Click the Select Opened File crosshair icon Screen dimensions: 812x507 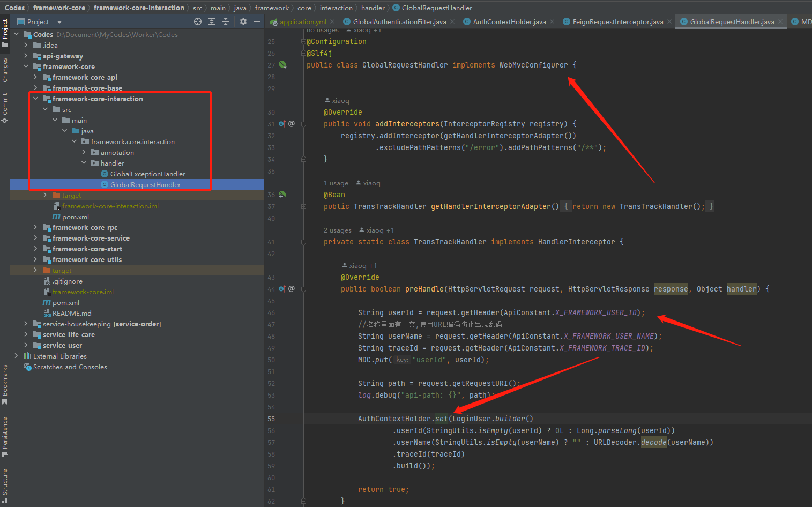(198, 21)
